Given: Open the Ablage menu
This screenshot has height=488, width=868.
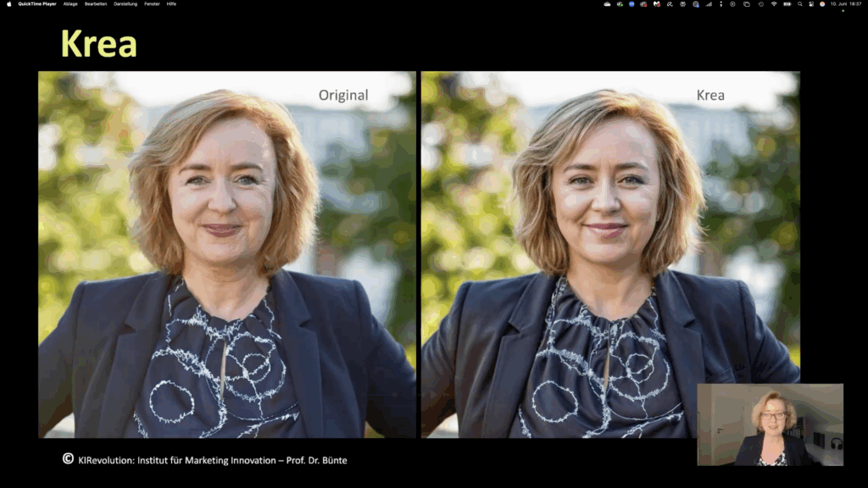Looking at the screenshot, I should point(70,4).
